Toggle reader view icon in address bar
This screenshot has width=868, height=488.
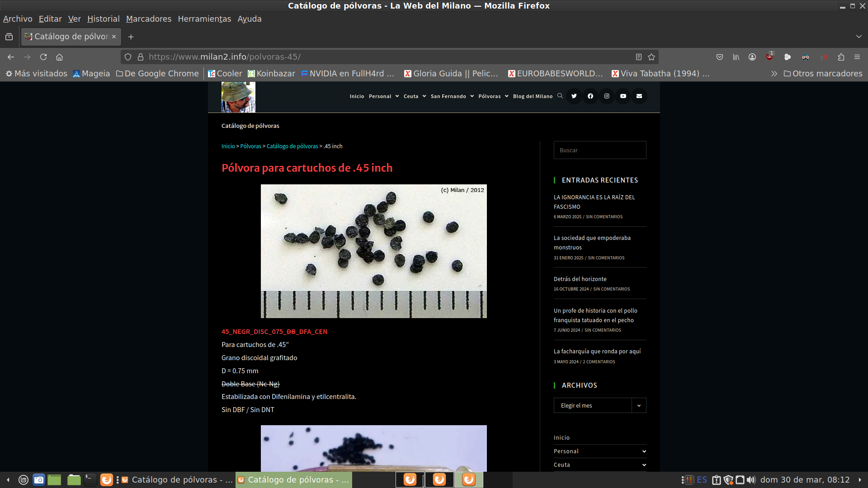coord(638,57)
